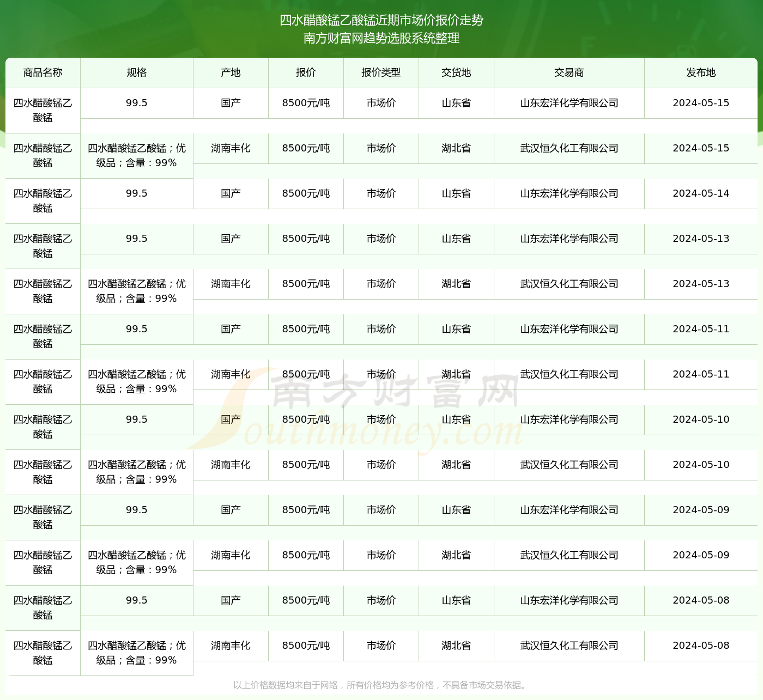Click 99.5 spec in the 2024-05-09 row
Viewport: 763px width, 700px height.
136,510
